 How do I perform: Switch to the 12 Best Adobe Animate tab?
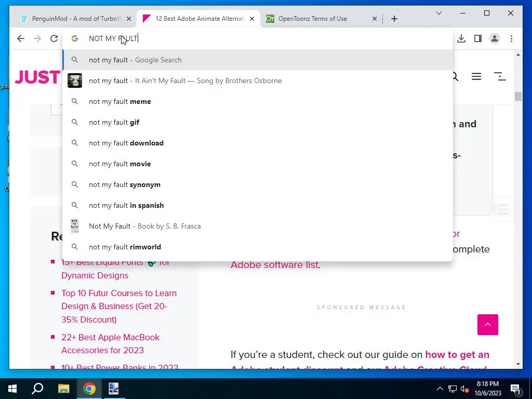pyautogui.click(x=198, y=19)
